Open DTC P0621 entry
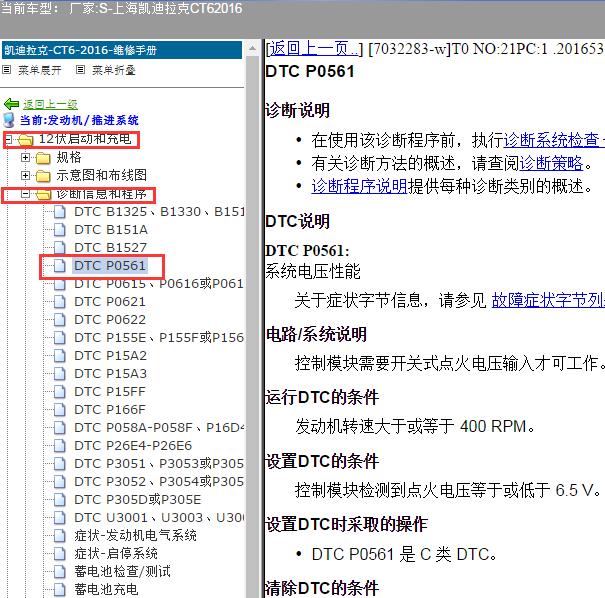The width and height of the screenshot is (605, 598). (x=110, y=302)
